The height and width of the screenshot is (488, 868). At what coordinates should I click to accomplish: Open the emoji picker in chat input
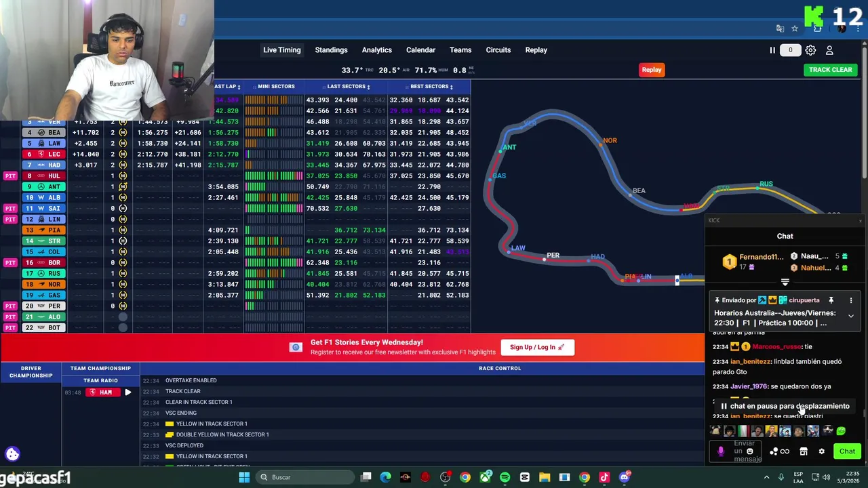tap(749, 451)
